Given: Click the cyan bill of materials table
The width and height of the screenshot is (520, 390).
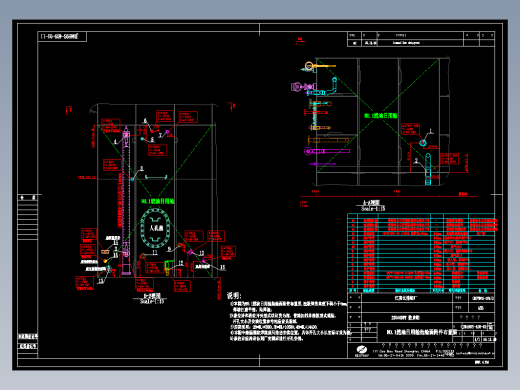Looking at the screenshot, I should click(421, 253).
